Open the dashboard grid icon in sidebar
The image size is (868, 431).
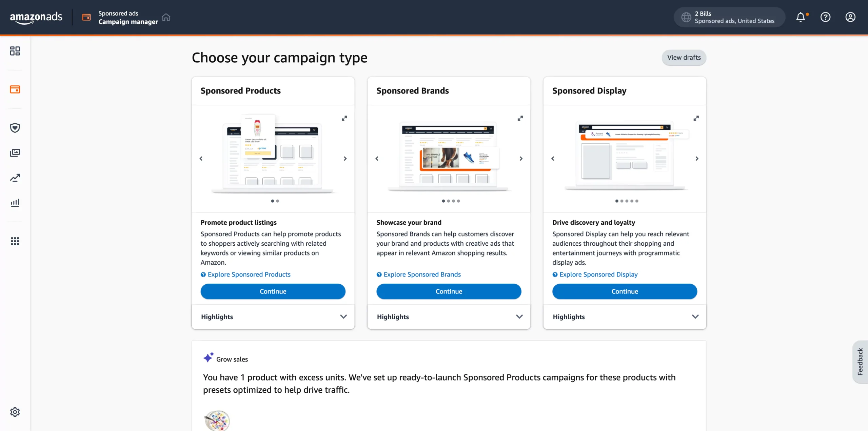(15, 51)
